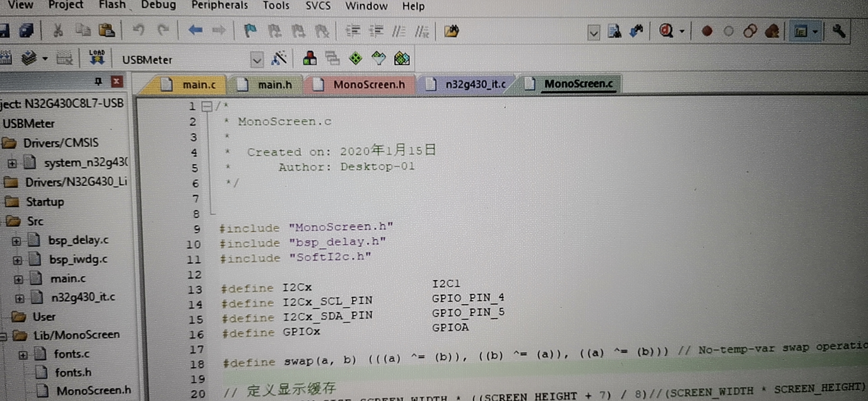The image size is (868, 401).
Task: Insert bookmark with the flag icon
Action: [250, 30]
